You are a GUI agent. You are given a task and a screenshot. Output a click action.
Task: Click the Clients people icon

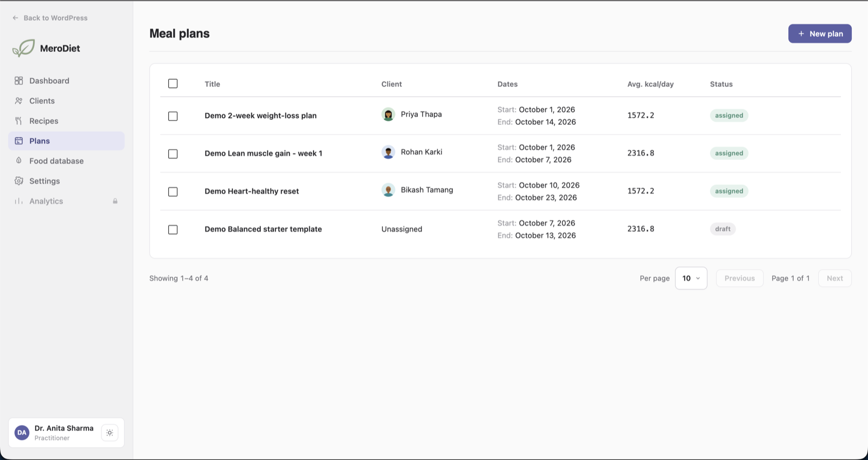coord(19,101)
